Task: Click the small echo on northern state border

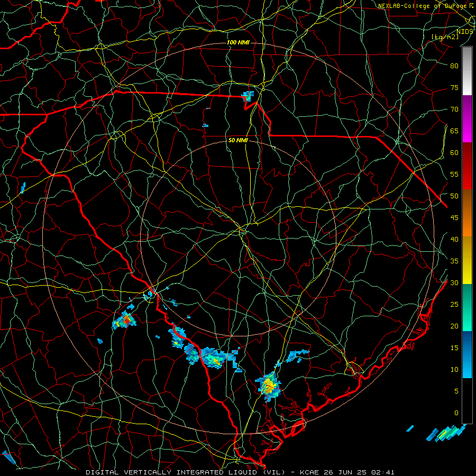Action: point(248,96)
